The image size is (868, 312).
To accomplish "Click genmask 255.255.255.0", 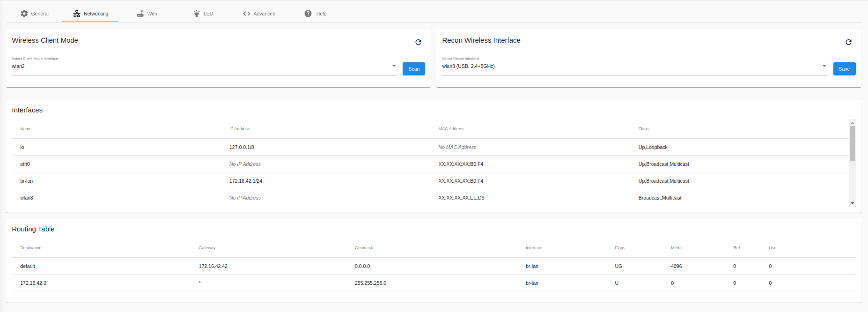I will coord(370,283).
